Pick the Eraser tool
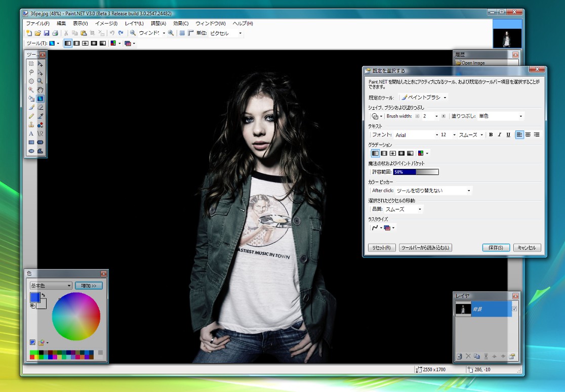The height and width of the screenshot is (392, 565). coord(40,107)
